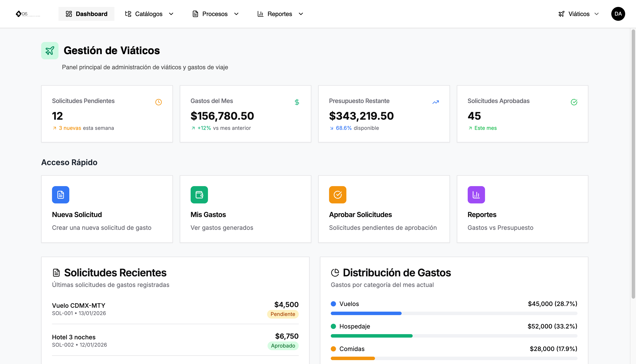Click the green Mis Gastos wallet icon
This screenshot has height=364, width=636.
click(199, 195)
